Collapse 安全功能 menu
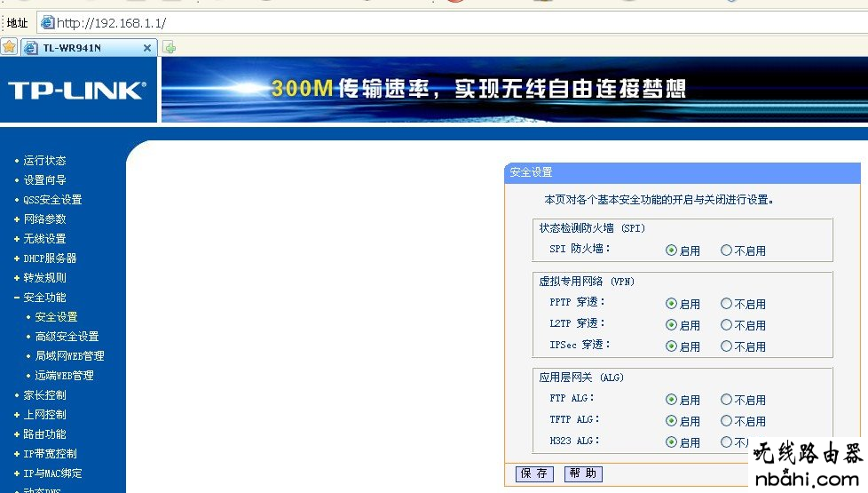Image resolution: width=868 pixels, height=493 pixels. coord(44,298)
